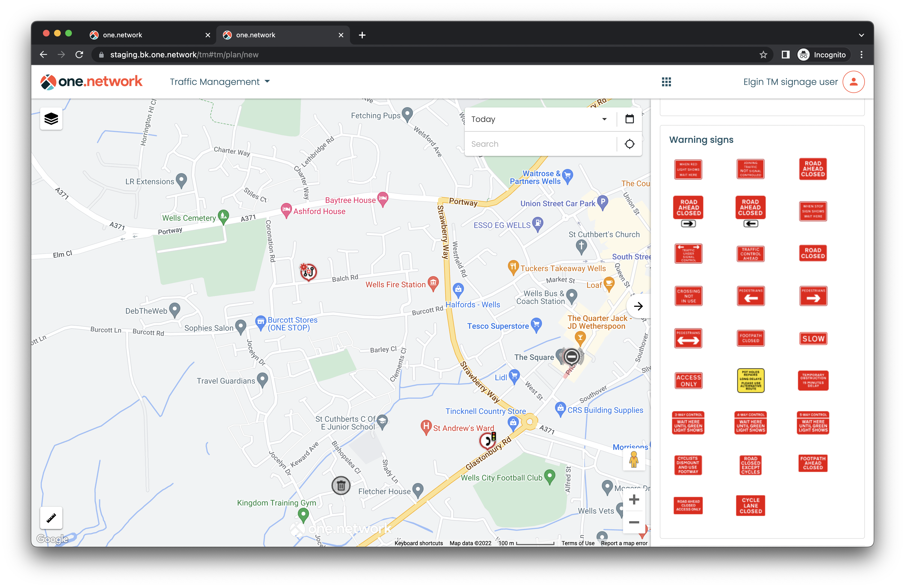Select 'Footpath ahead closed' sign
This screenshot has width=905, height=588.
point(813,463)
